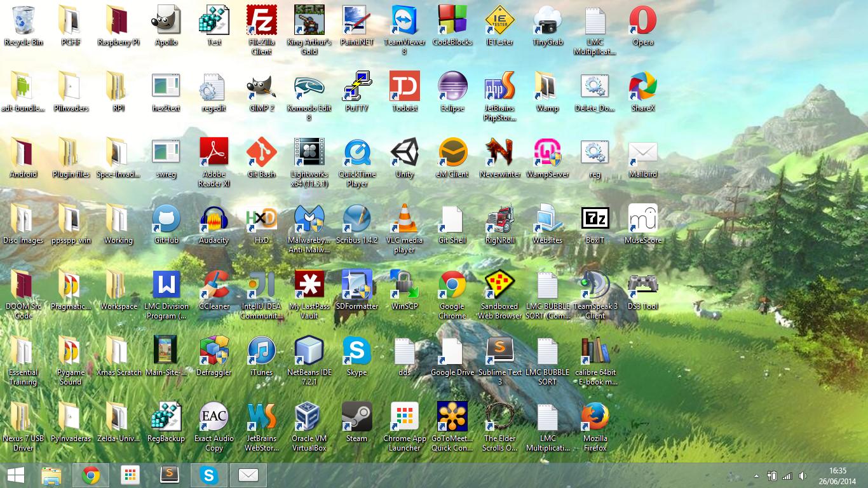Click the IntelliJ IDEA Community icon
Viewport: 868px width, 488px height.
[261, 294]
